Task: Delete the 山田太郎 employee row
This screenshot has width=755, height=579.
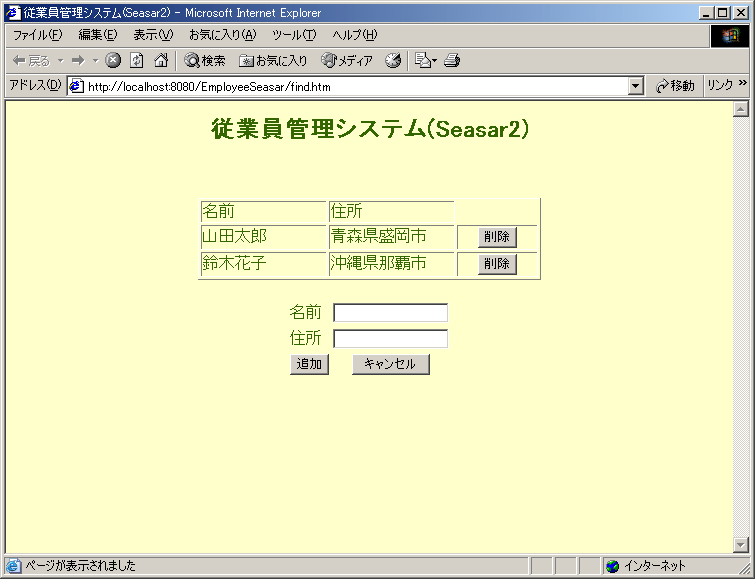Action: tap(497, 237)
